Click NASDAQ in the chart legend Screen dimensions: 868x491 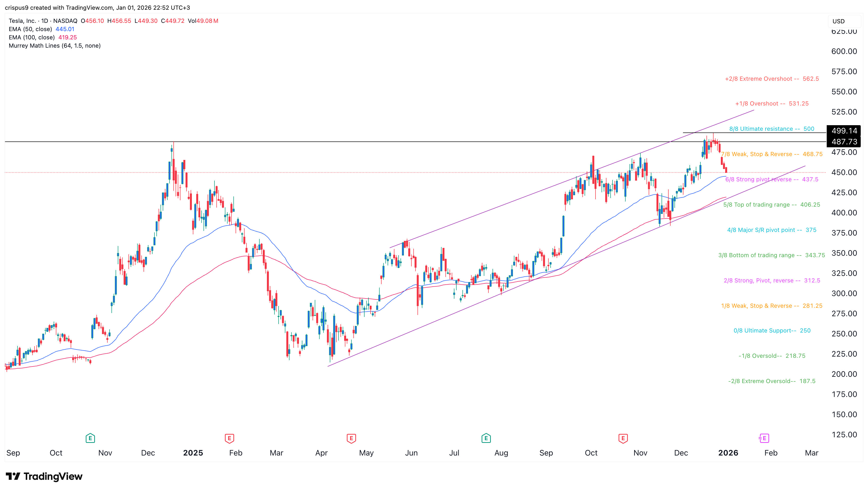tap(65, 21)
